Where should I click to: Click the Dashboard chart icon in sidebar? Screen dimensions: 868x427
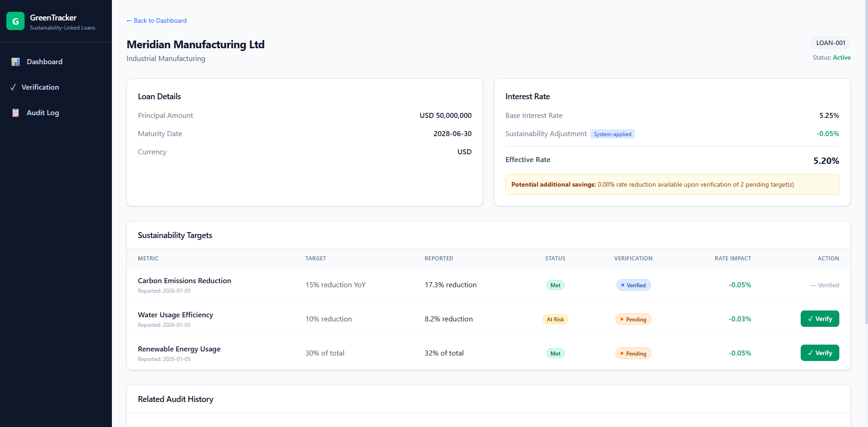click(15, 62)
